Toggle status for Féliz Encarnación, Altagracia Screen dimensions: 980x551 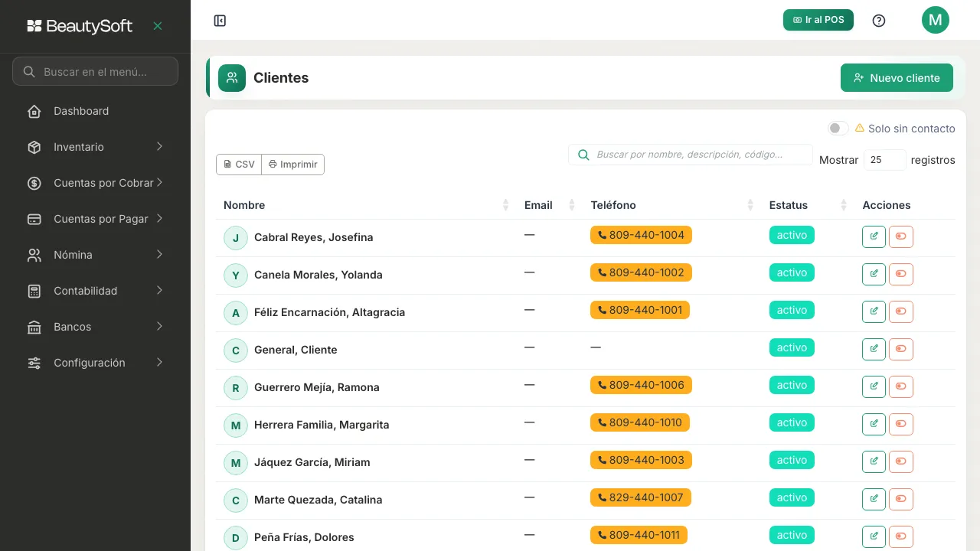coord(901,311)
